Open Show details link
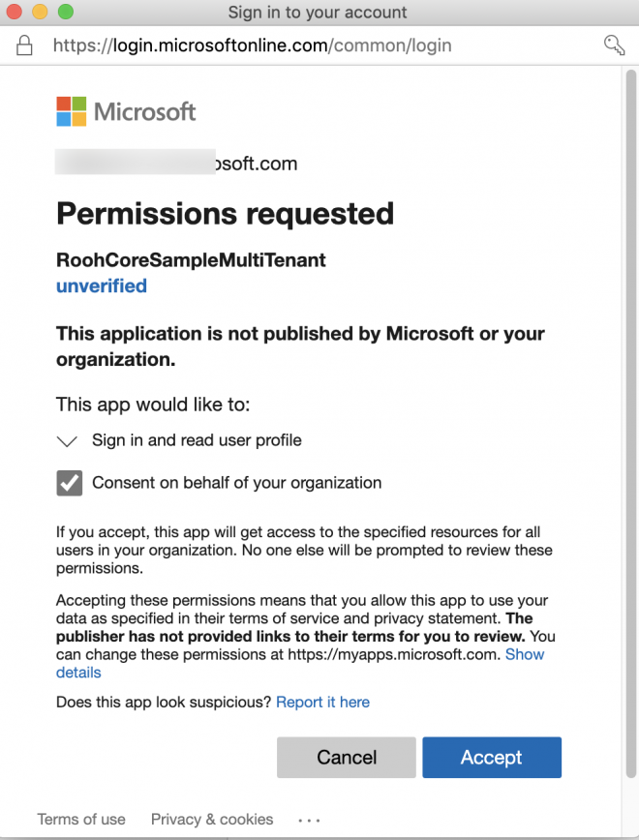The height and width of the screenshot is (840, 639). (x=526, y=654)
